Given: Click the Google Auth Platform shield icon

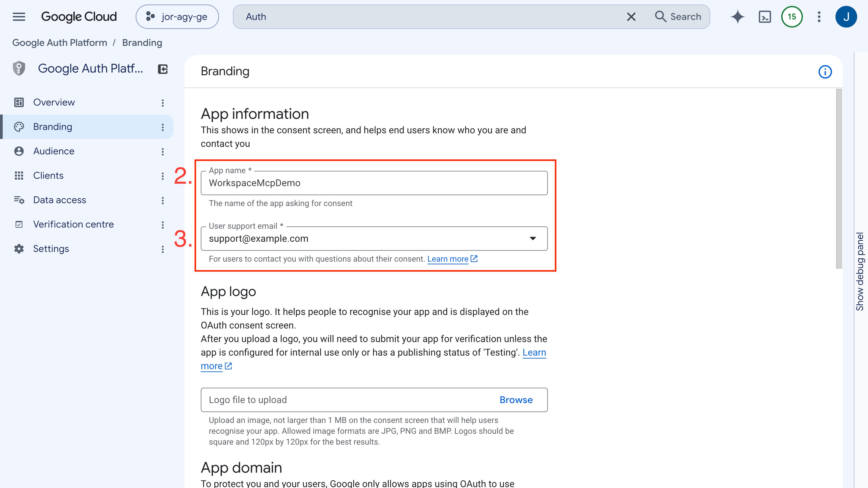Looking at the screenshot, I should pyautogui.click(x=19, y=68).
